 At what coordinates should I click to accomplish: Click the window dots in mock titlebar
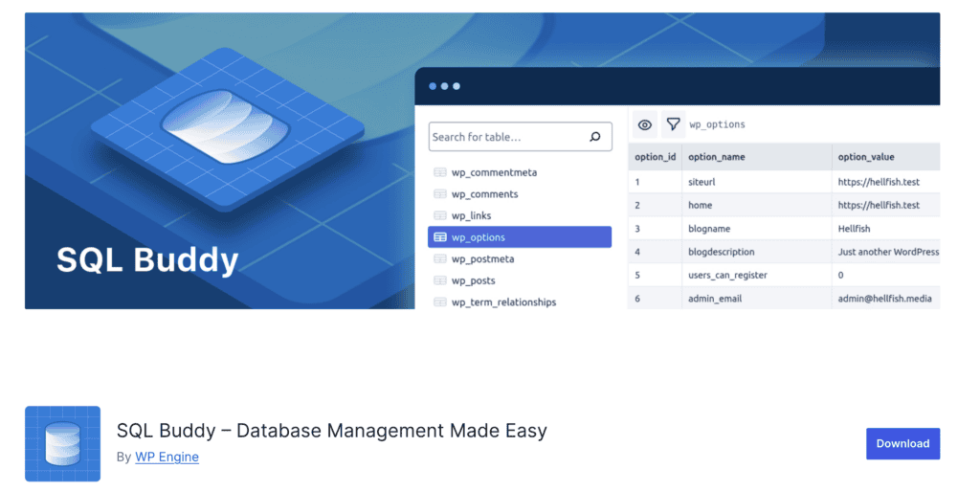click(x=444, y=86)
